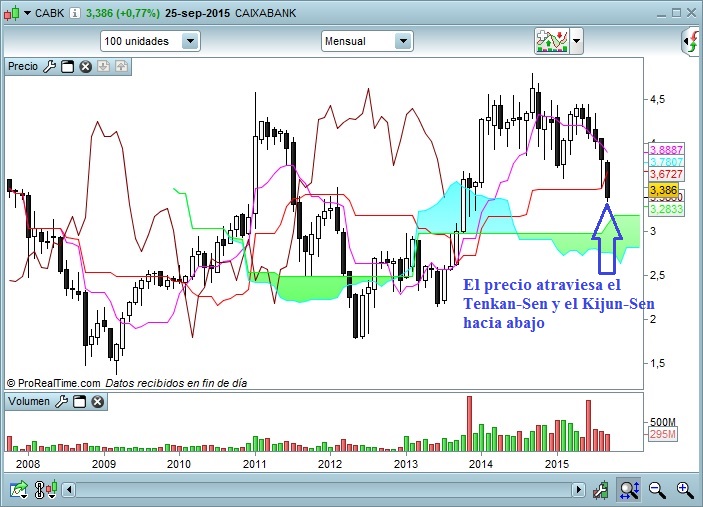Click the 3,7807 price label
This screenshot has width=703, height=507.
pyautogui.click(x=666, y=161)
